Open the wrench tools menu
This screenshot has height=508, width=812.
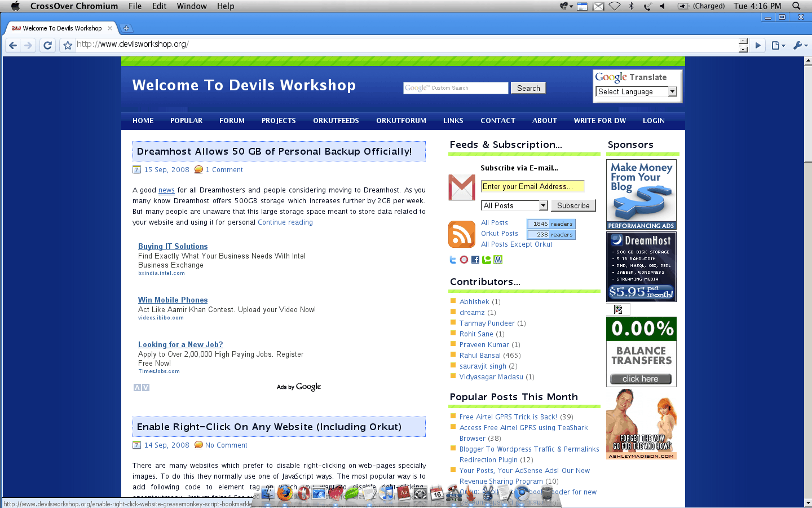800,45
